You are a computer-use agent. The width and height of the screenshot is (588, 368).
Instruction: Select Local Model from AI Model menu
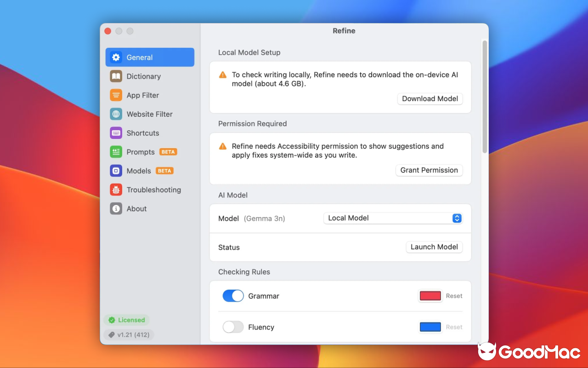tap(393, 218)
